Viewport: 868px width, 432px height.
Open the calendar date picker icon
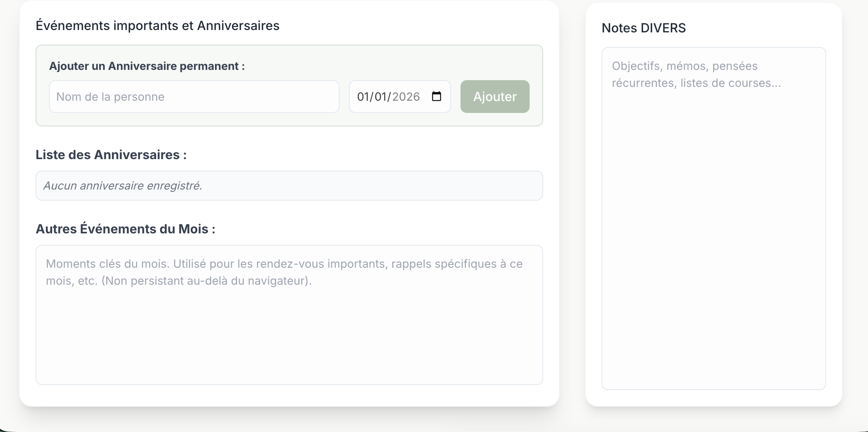coord(437,96)
